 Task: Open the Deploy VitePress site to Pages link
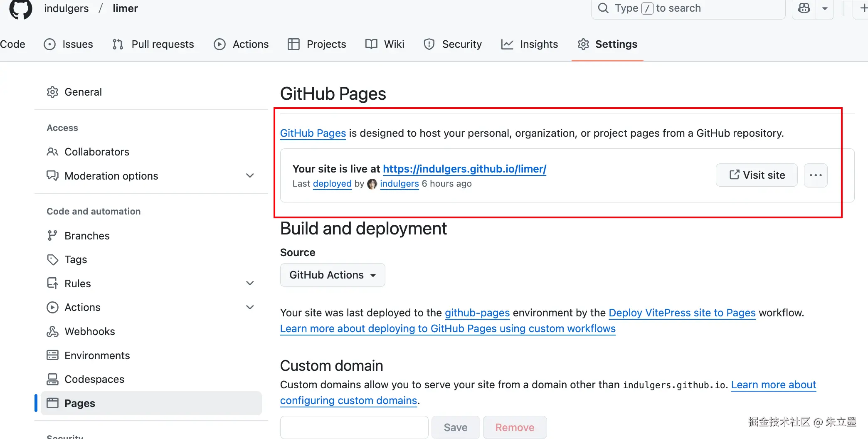pyautogui.click(x=682, y=313)
